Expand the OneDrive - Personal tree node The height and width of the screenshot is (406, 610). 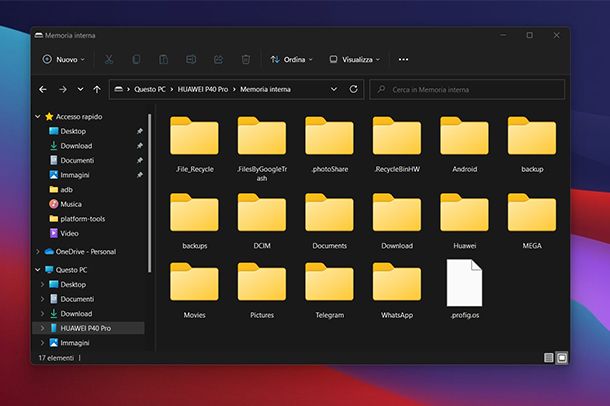(x=38, y=252)
